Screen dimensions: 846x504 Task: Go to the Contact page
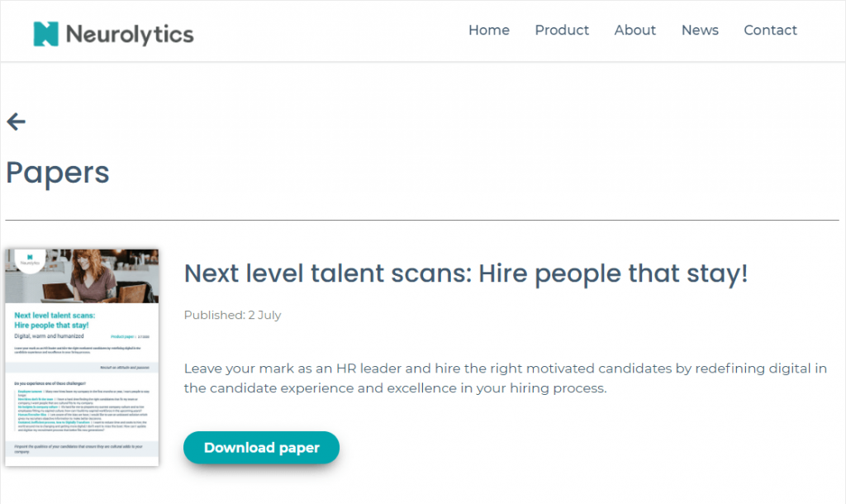[x=770, y=31]
